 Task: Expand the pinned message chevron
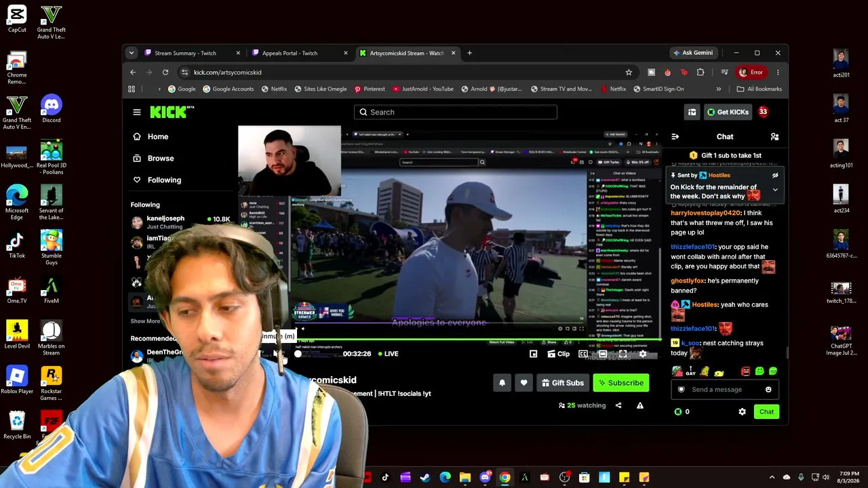(x=775, y=190)
